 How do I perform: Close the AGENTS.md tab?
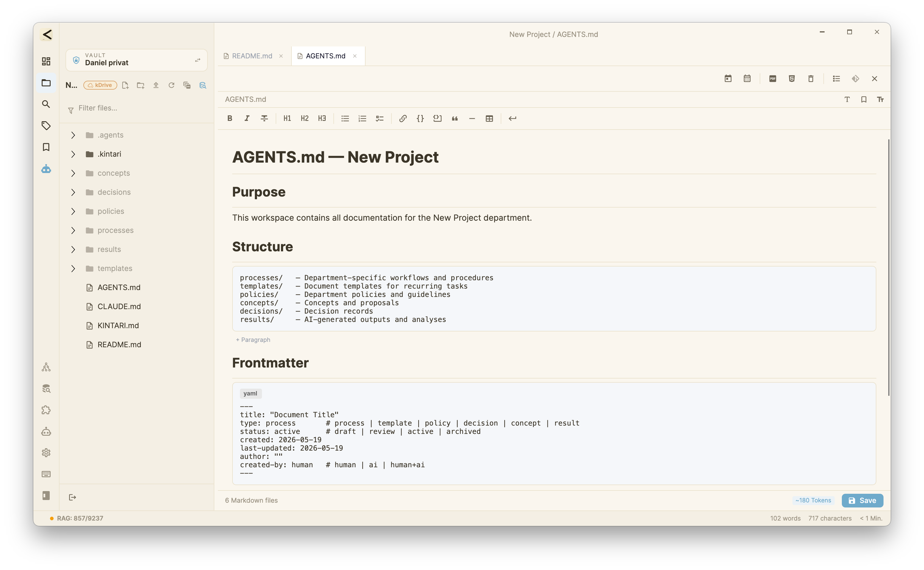point(355,56)
